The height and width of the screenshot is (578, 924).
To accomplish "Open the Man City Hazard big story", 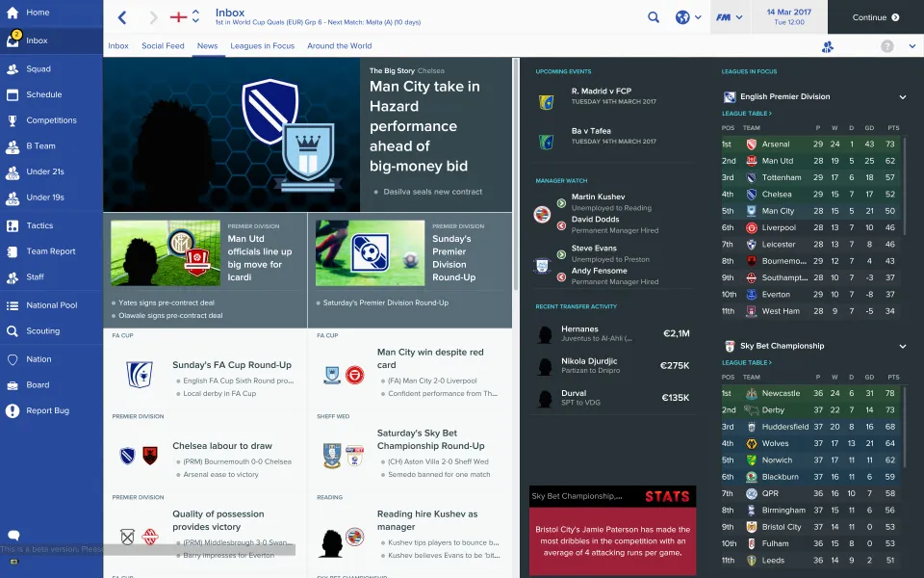I will point(424,126).
